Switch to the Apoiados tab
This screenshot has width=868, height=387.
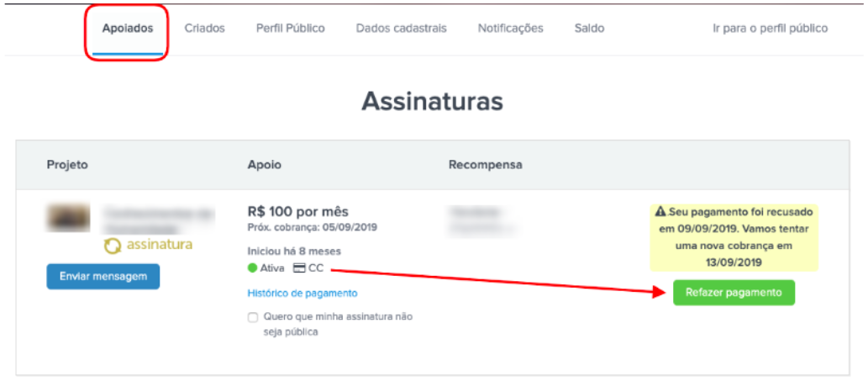[128, 29]
